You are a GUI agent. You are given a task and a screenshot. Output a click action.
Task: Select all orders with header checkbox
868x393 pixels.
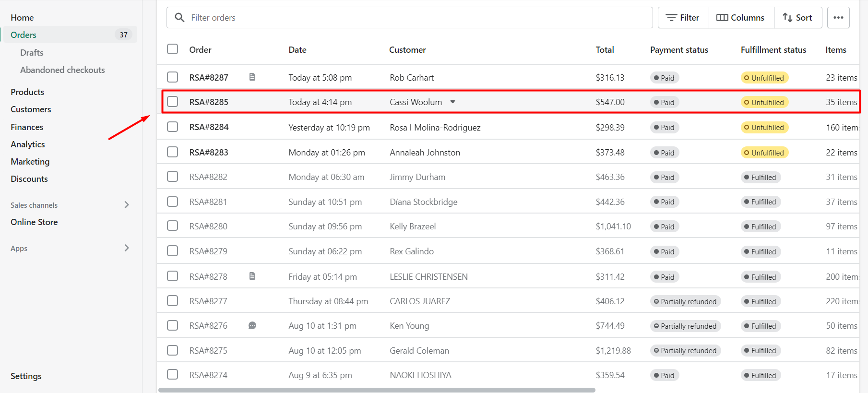click(x=172, y=49)
